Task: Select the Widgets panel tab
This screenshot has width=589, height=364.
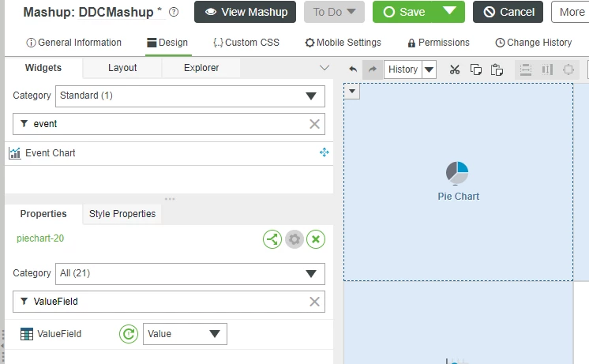Action: [x=43, y=68]
